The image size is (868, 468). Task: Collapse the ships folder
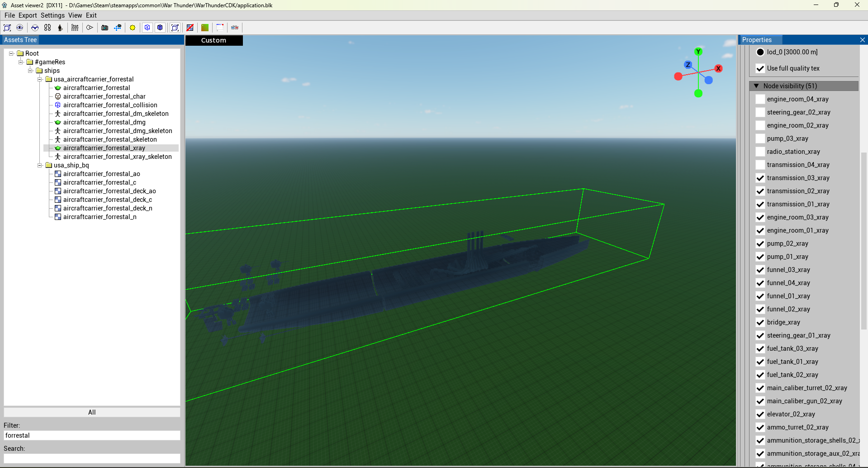tap(30, 71)
